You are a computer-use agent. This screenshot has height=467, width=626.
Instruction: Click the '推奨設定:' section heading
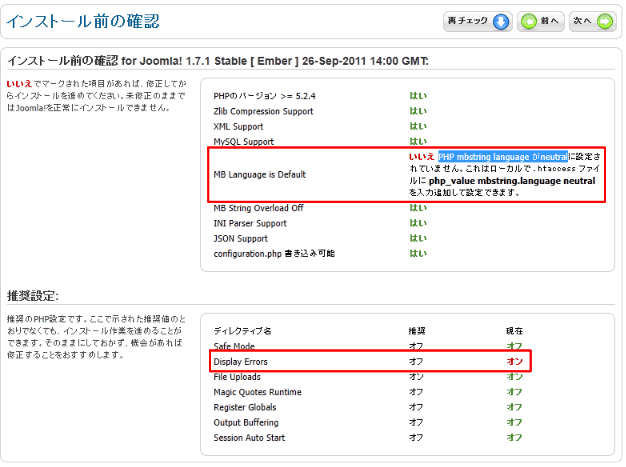click(33, 296)
